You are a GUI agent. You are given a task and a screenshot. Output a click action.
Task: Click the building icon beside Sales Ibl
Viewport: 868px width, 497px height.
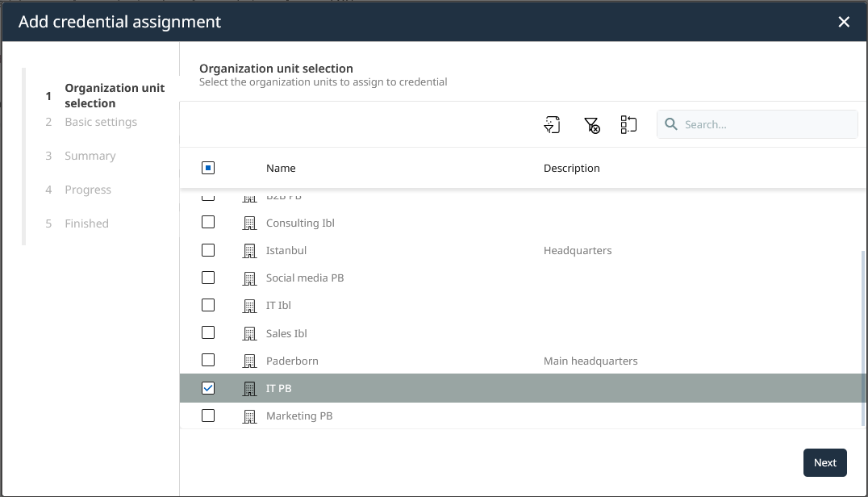pos(249,333)
